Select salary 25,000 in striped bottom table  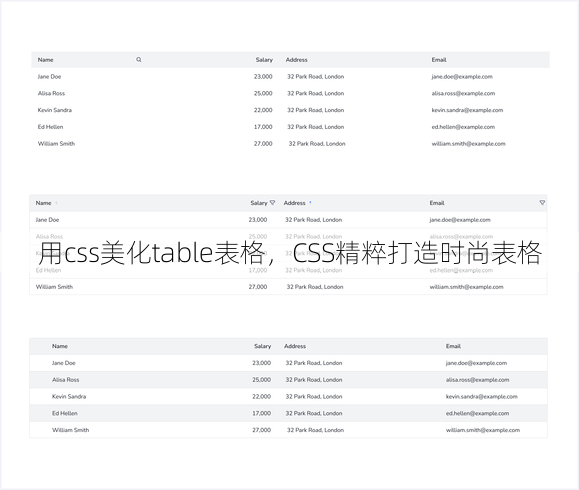pyautogui.click(x=261, y=380)
